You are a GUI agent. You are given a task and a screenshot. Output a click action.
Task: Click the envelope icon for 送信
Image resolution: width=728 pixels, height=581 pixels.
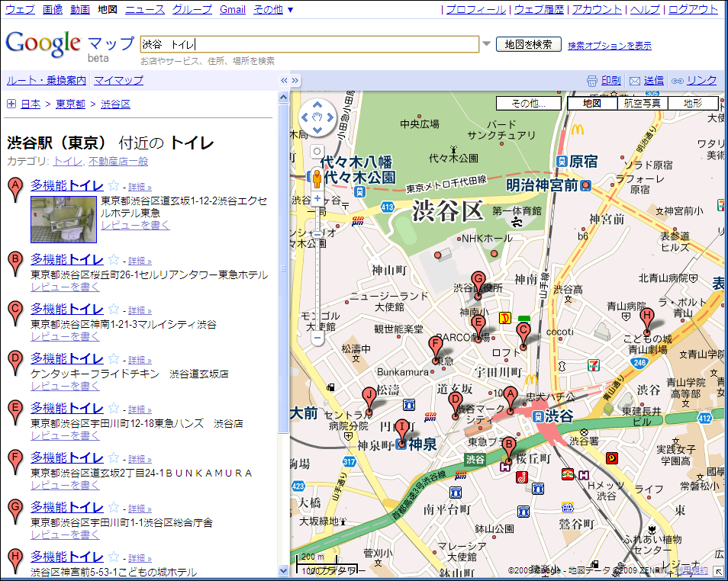coord(635,82)
